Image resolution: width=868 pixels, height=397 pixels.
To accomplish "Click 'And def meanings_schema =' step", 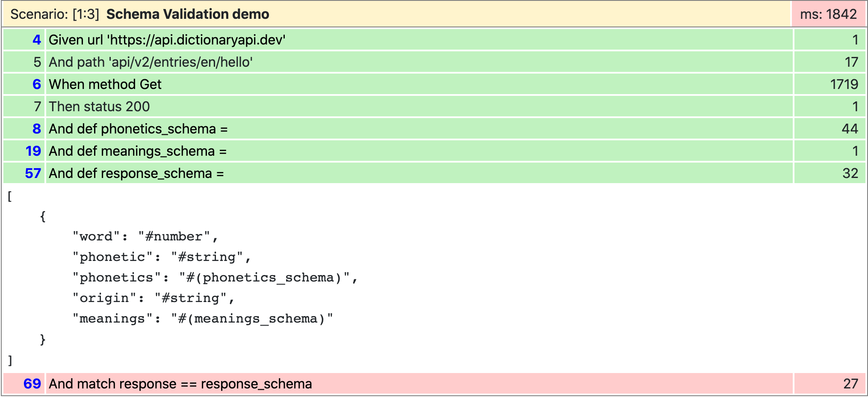I will (137, 151).
